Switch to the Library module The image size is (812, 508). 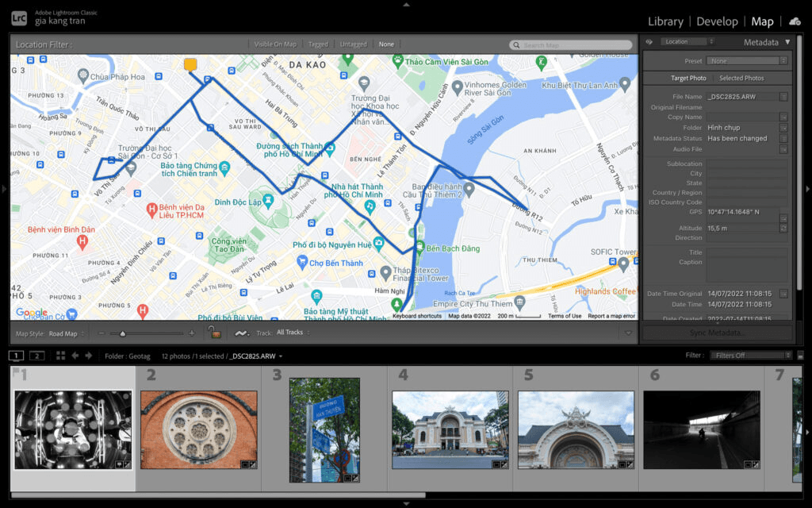[x=665, y=21]
